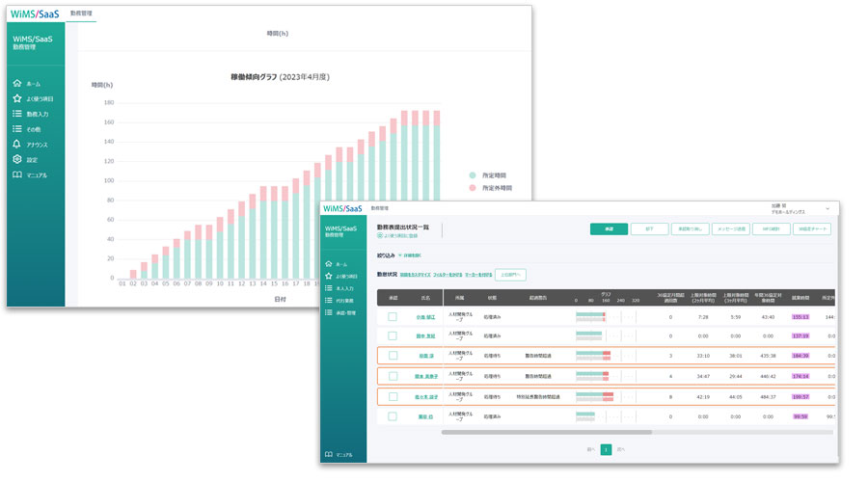Open 勤務入力 list icon in back window
Image resolution: width=868 pixels, height=482 pixels.
click(x=17, y=114)
